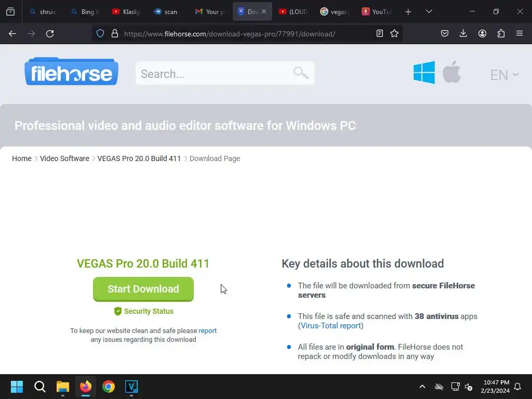Open Video Software breadcrumb link
The height and width of the screenshot is (399, 532).
tap(64, 158)
